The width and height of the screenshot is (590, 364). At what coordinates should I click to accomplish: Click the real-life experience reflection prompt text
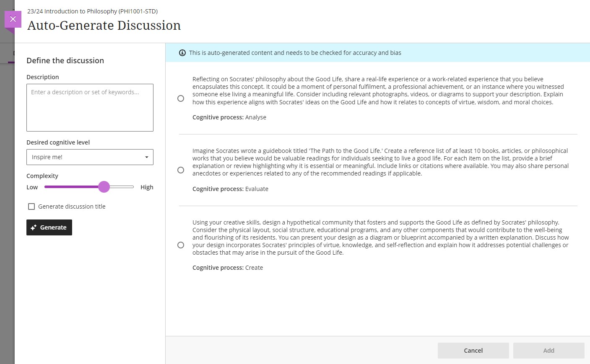(x=377, y=90)
